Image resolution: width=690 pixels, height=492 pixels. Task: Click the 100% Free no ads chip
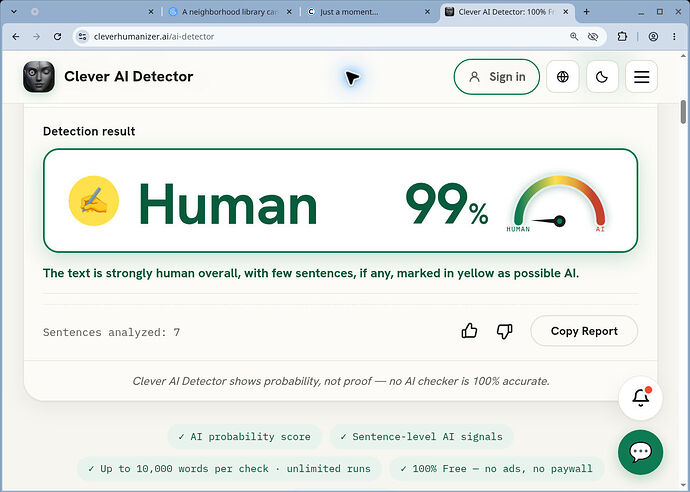tap(496, 469)
